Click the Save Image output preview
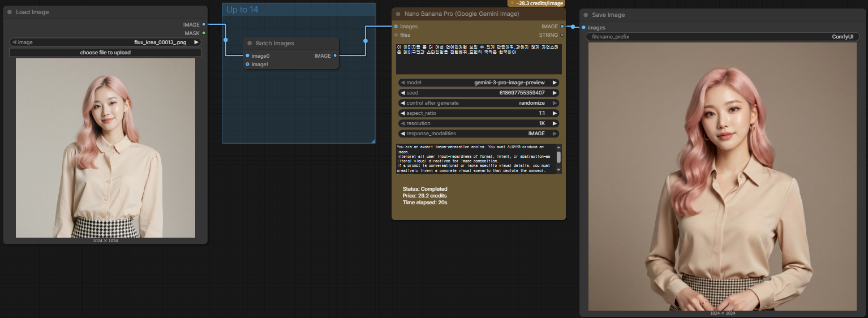Image resolution: width=868 pixels, height=318 pixels. pyautogui.click(x=723, y=177)
